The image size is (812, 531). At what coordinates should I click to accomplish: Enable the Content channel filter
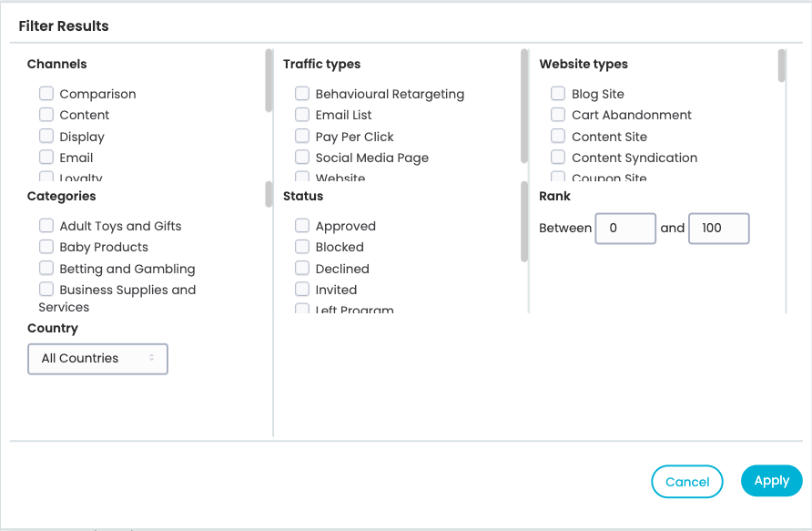[x=46, y=115]
